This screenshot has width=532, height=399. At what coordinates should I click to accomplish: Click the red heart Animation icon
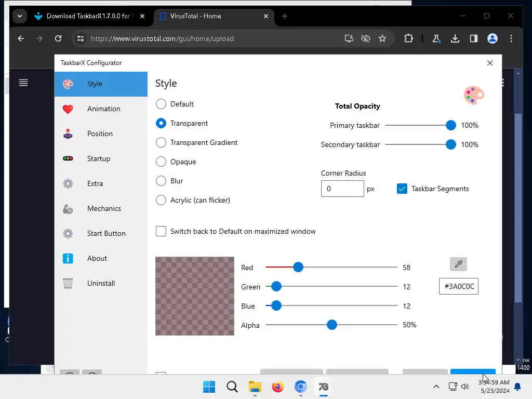click(x=68, y=109)
